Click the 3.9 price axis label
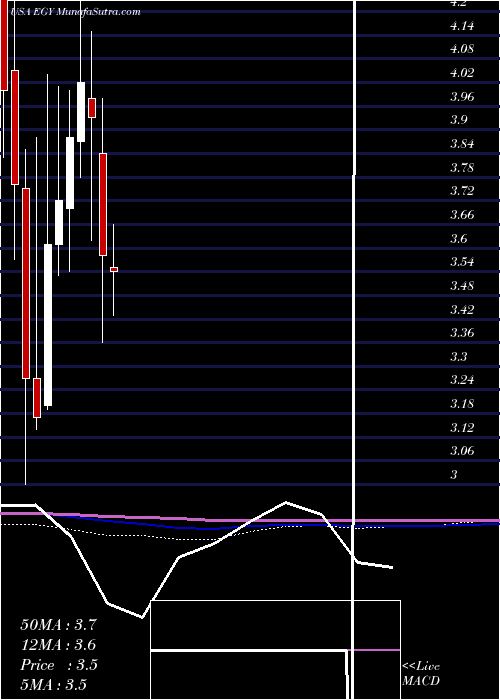 tap(459, 120)
